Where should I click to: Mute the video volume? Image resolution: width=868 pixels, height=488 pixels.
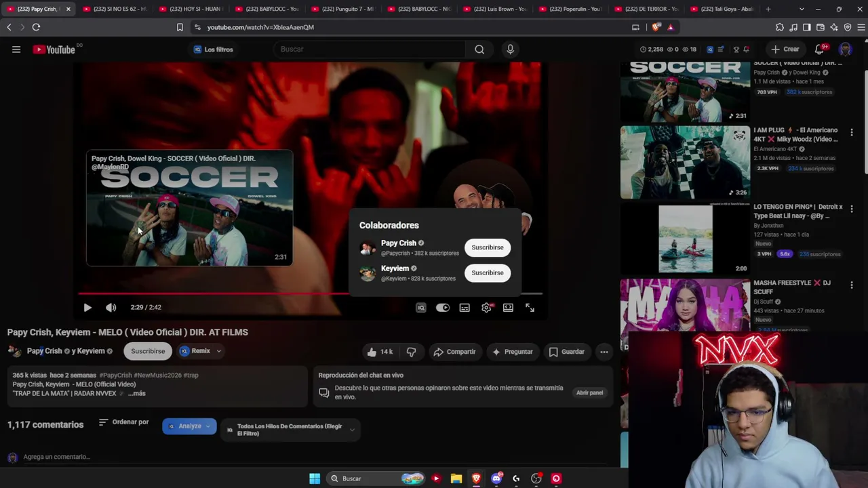[x=111, y=308]
